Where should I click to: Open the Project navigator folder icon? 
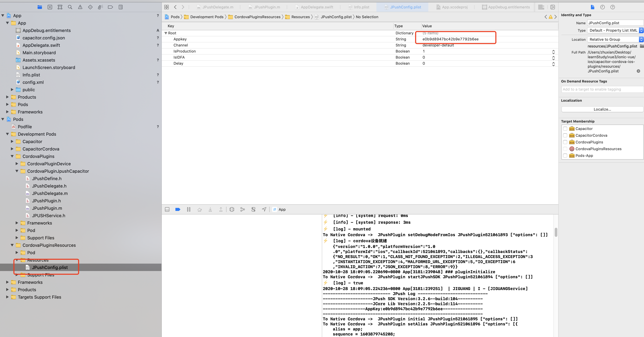pos(40,7)
